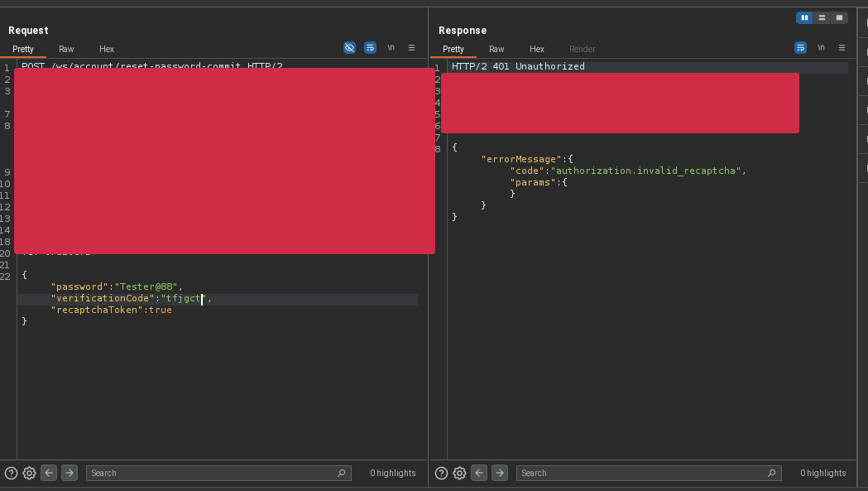Select combined tabbed layout view
The image size is (868, 491).
[839, 17]
